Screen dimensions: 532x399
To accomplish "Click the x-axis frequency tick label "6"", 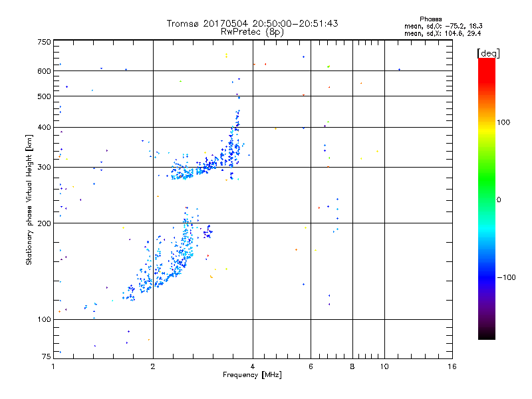I will [x=311, y=366].
